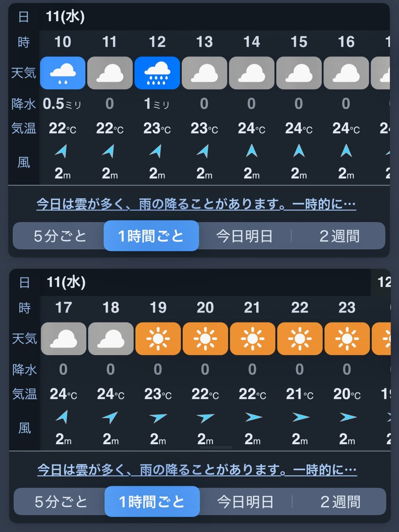
Task: Open the upper forecast summary link
Action: (196, 204)
